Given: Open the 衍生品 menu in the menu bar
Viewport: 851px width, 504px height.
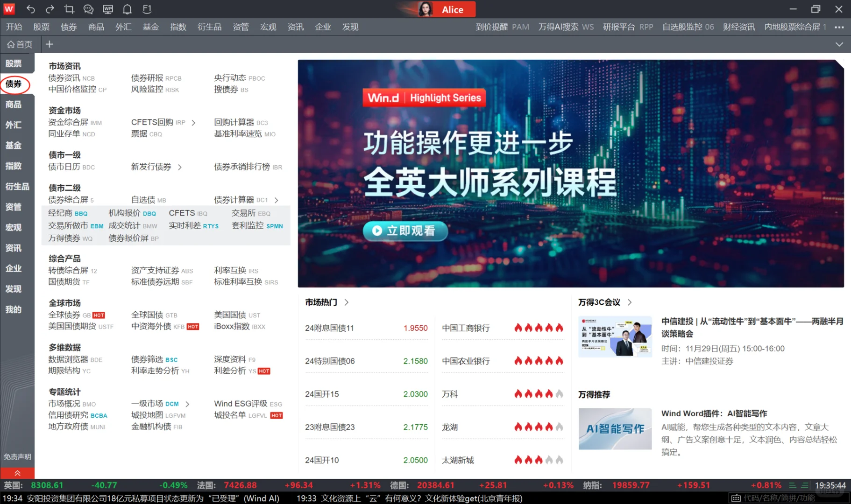Looking at the screenshot, I should (209, 27).
